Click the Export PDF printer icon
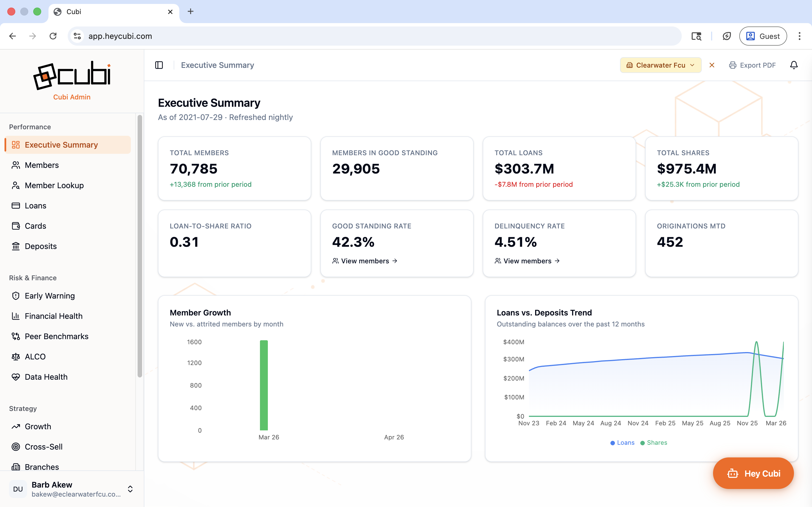 732,65
